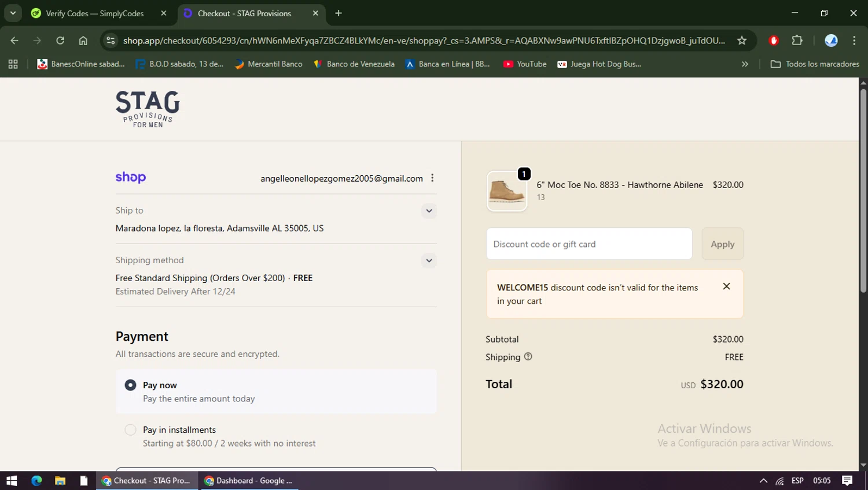This screenshot has height=490, width=868.
Task: Show hidden system tray icons
Action: tap(763, 481)
